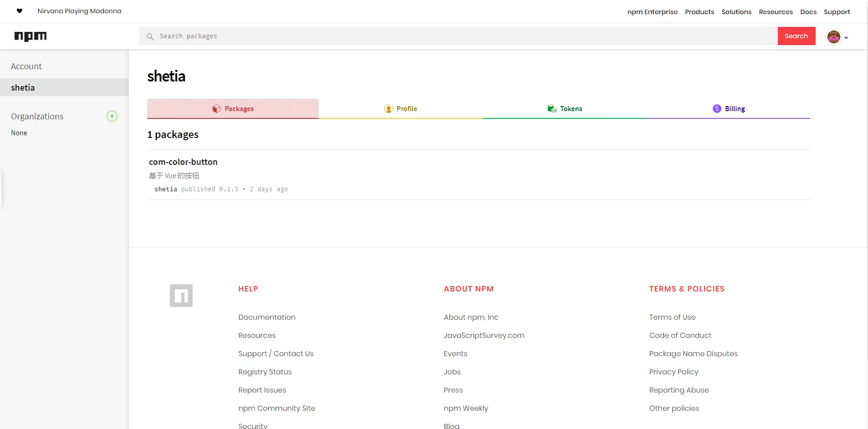Open About npm, Inc link

(x=471, y=317)
